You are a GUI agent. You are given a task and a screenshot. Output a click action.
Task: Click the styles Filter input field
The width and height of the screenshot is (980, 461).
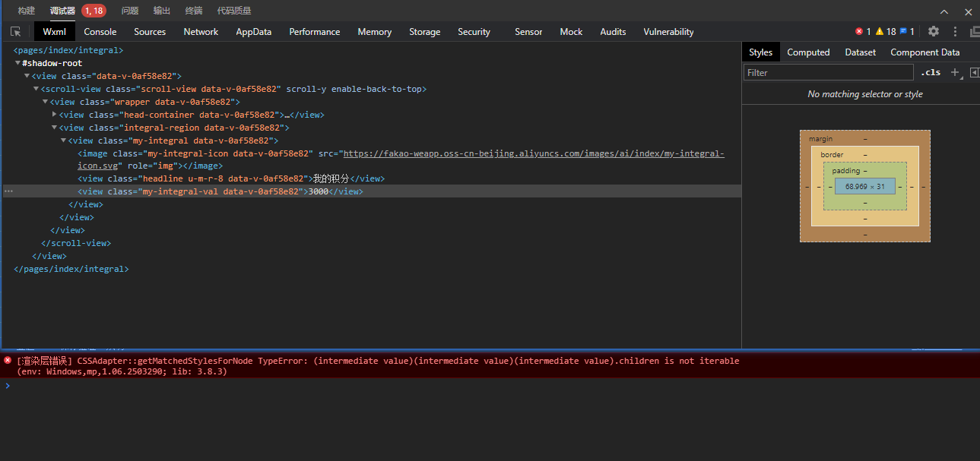[x=828, y=72]
